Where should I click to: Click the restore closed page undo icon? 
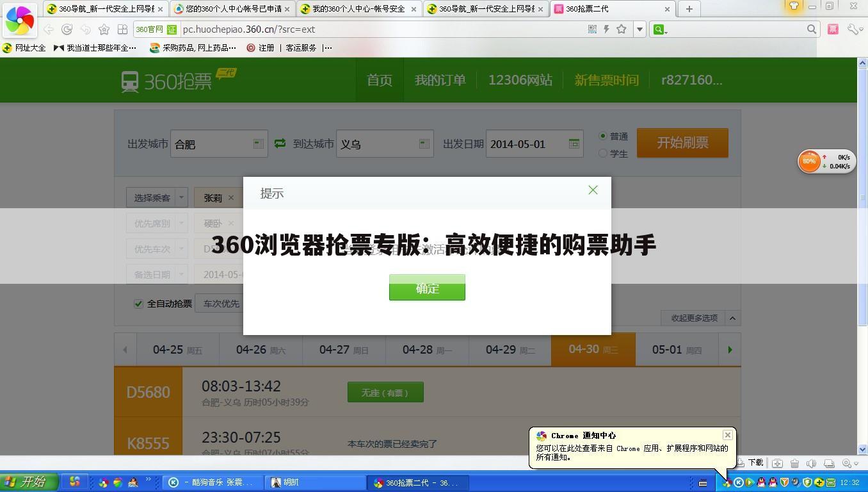tap(85, 29)
